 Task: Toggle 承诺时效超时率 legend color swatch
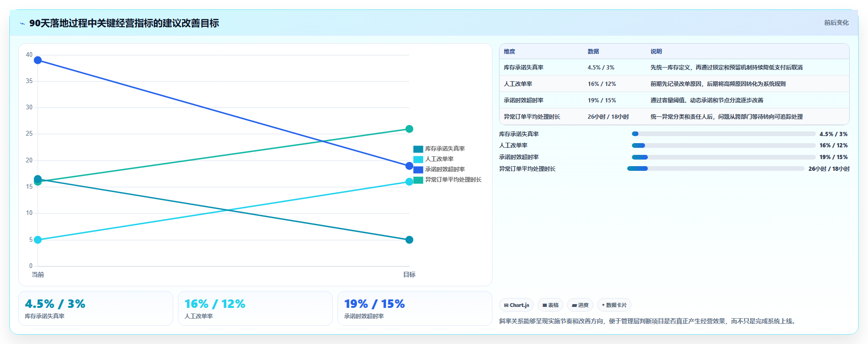tap(418, 169)
